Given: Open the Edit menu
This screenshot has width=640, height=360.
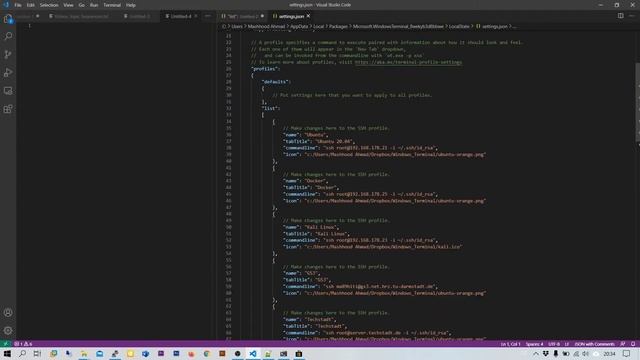Looking at the screenshot, I should coord(31,5).
